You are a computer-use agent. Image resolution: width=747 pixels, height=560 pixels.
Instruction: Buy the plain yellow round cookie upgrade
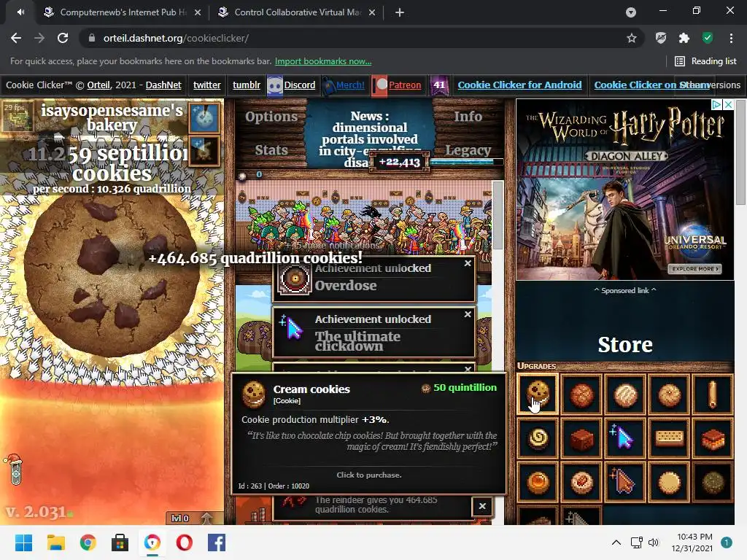coord(670,481)
